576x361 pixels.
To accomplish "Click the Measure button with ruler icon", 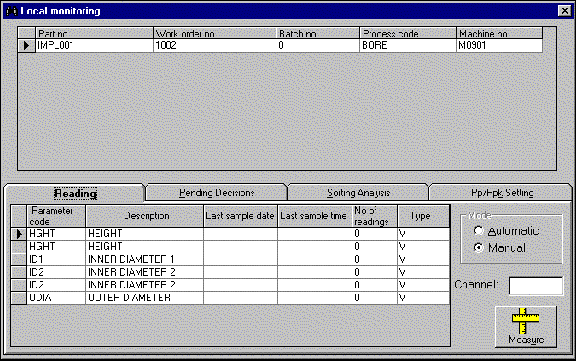I will 526,326.
